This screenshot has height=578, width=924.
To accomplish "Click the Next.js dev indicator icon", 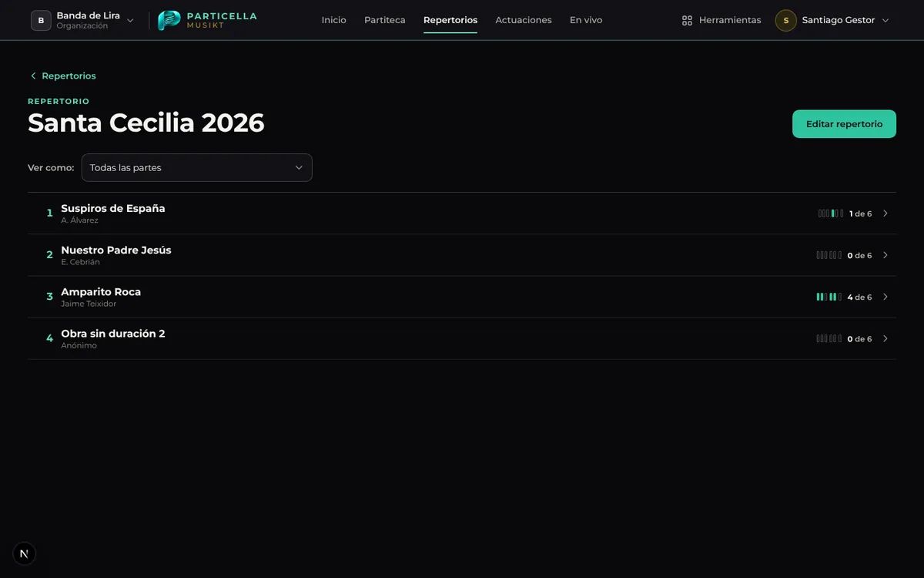I will pos(24,553).
